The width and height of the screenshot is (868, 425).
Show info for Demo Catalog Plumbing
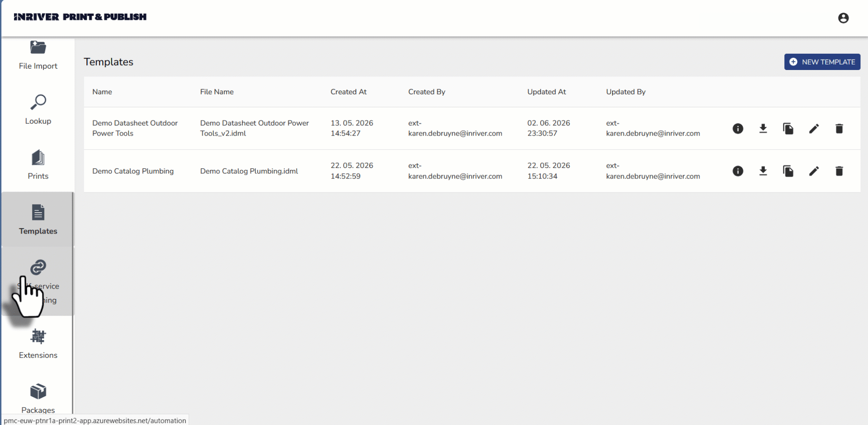click(x=738, y=171)
